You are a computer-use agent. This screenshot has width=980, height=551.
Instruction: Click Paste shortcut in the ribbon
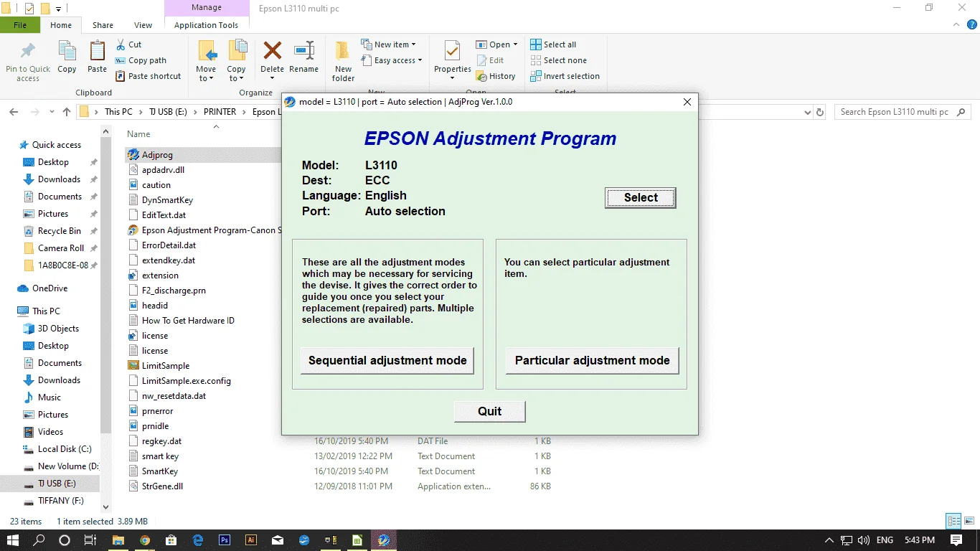tap(148, 76)
